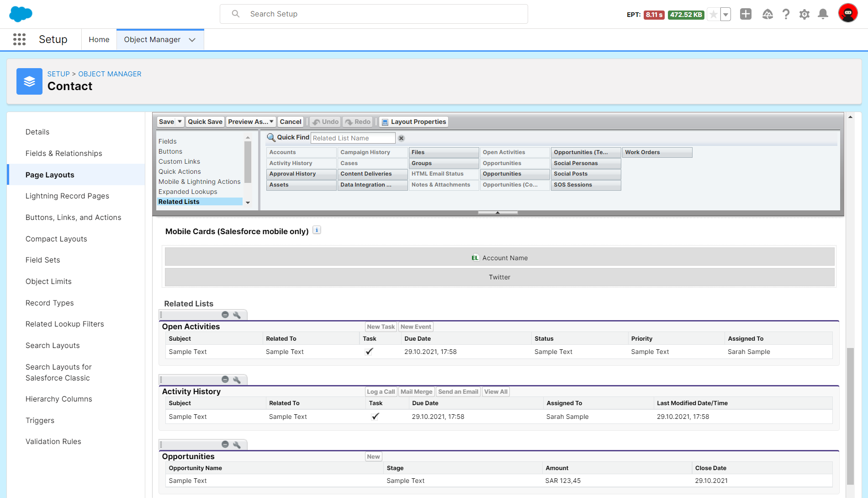Click the notifications bell icon

point(823,14)
